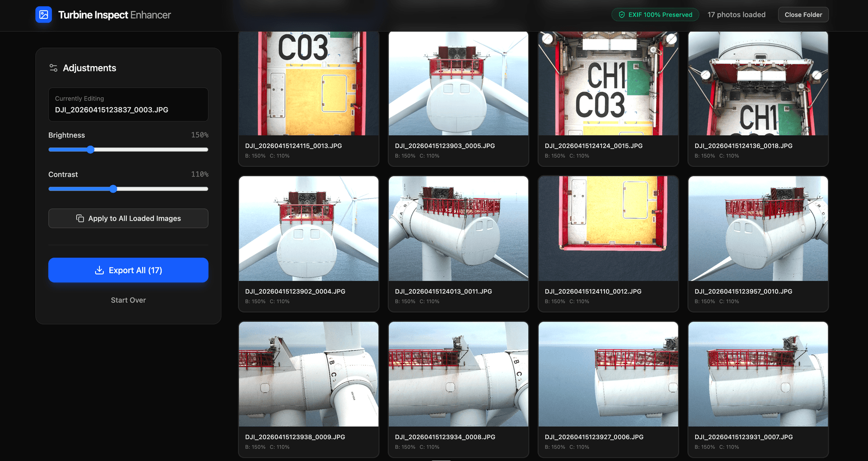Click the Turbine Inspect Enhancer logo icon
868x461 pixels.
[x=43, y=14]
